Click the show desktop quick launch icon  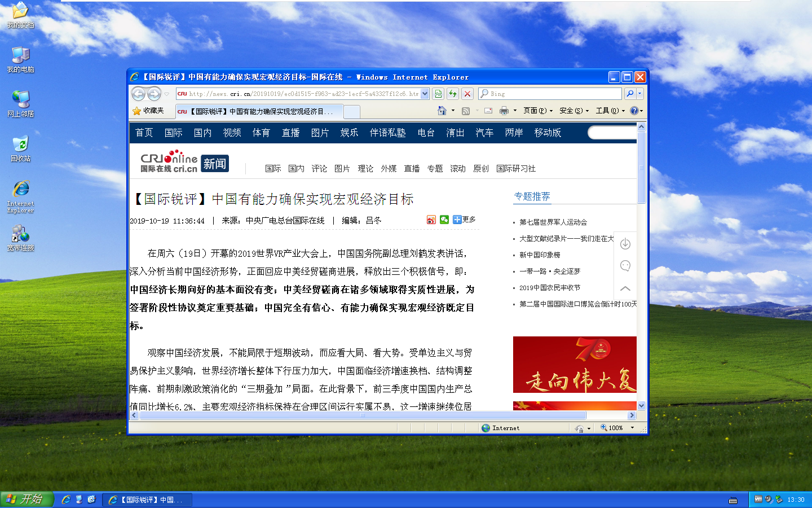[x=79, y=500]
